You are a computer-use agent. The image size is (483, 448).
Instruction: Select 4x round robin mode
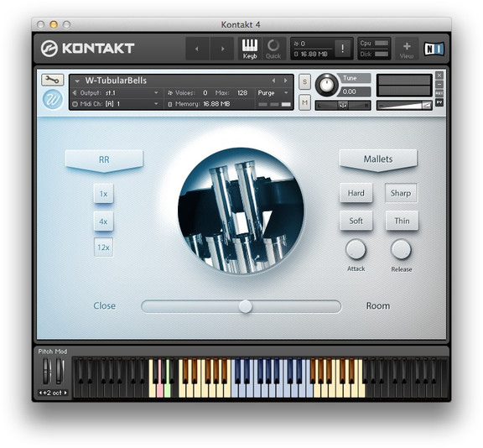pos(103,221)
